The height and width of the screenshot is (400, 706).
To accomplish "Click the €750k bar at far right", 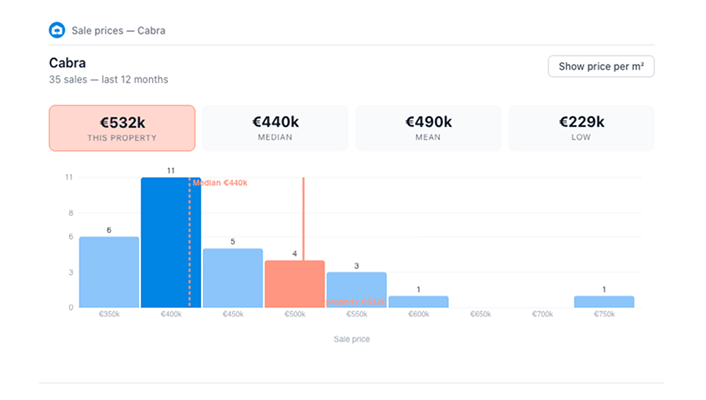I will [604, 301].
